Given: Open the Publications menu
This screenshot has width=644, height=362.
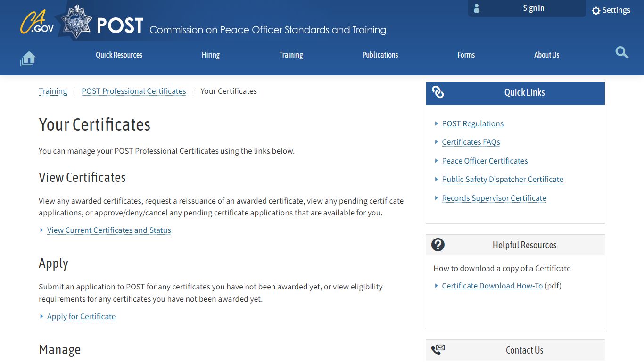Looking at the screenshot, I should (380, 55).
